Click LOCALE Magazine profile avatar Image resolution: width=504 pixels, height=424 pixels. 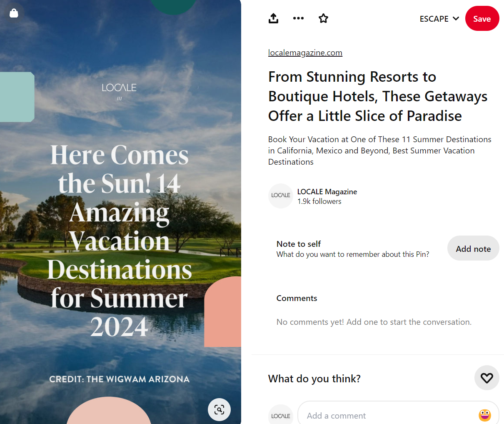(281, 196)
